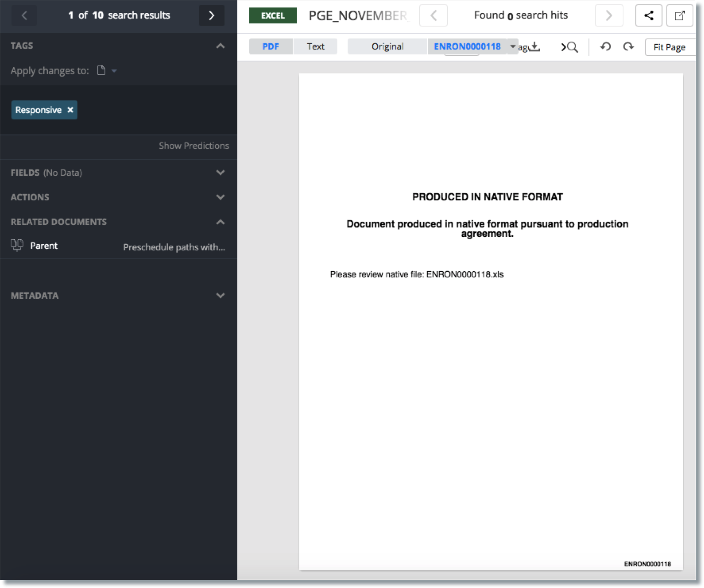
Task: Open the Parent related document row
Action: (x=118, y=246)
